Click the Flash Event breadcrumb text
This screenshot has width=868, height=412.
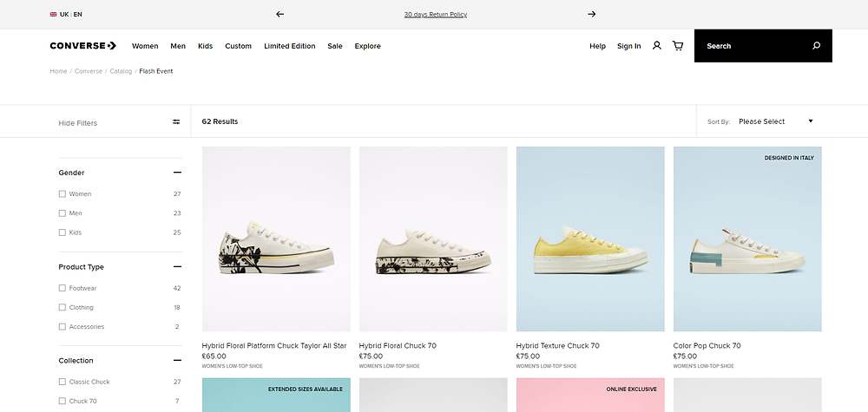(156, 71)
